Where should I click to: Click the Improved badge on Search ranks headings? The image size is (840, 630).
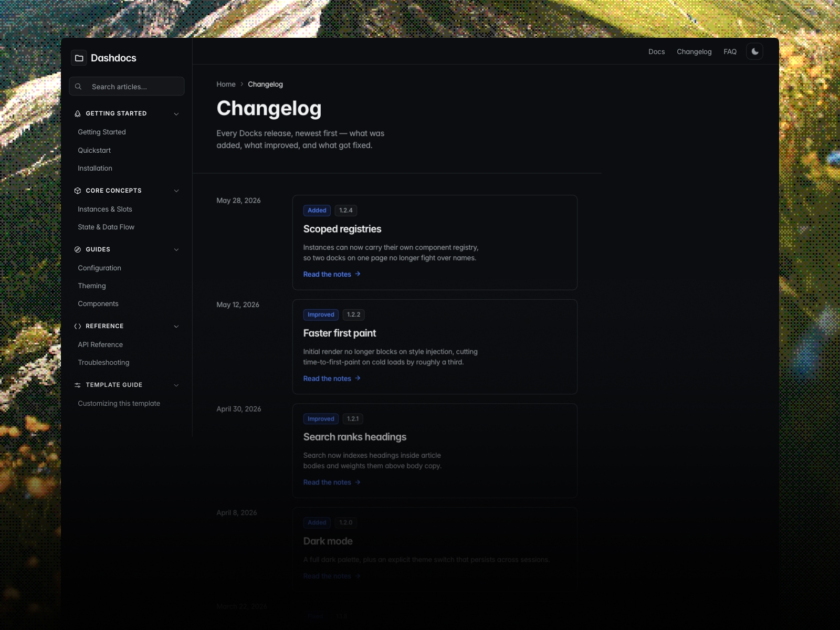coord(321,419)
